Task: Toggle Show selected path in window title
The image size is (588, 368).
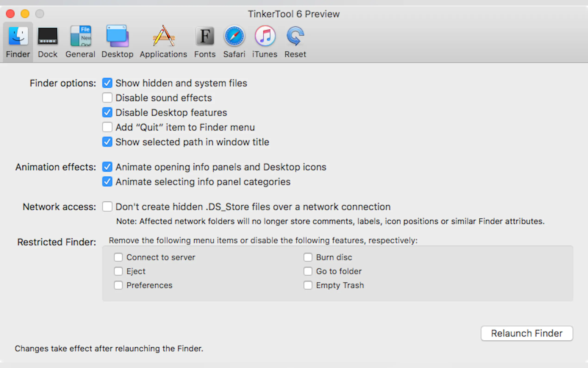Action: click(x=107, y=142)
